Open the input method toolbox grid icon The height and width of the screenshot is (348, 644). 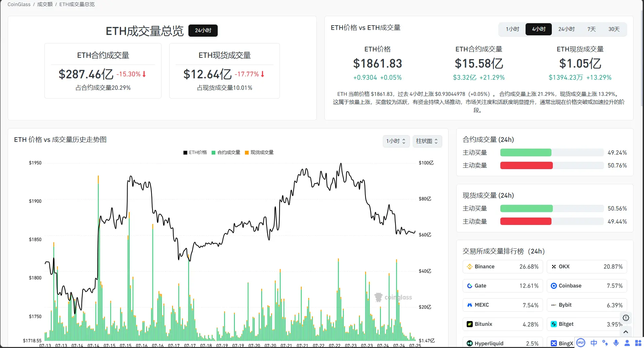tap(638, 343)
